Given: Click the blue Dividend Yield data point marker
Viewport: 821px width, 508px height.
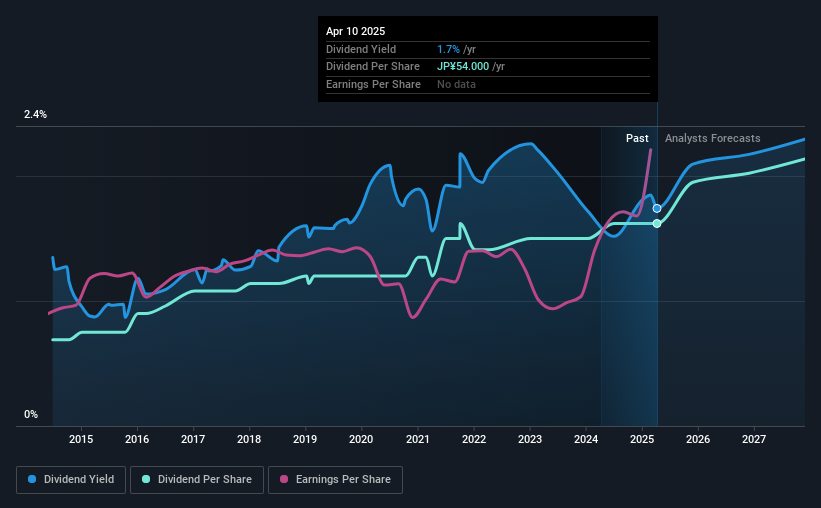Looking at the screenshot, I should click(x=657, y=208).
